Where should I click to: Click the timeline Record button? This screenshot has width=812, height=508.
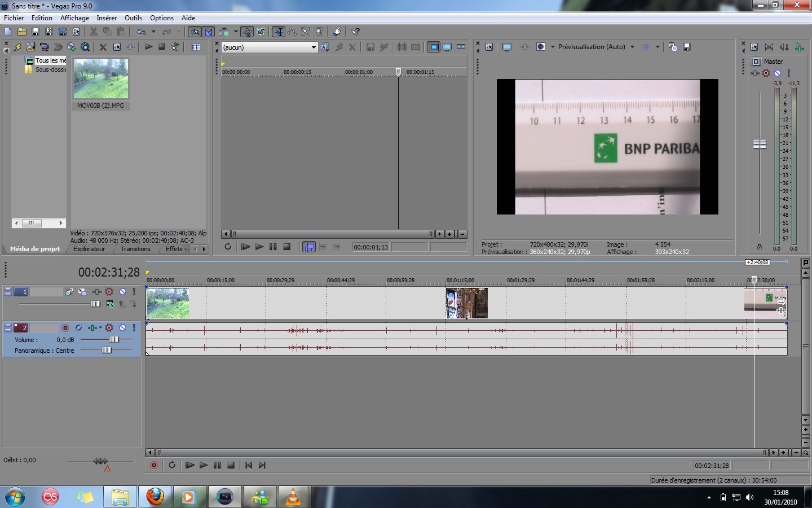tap(154, 465)
